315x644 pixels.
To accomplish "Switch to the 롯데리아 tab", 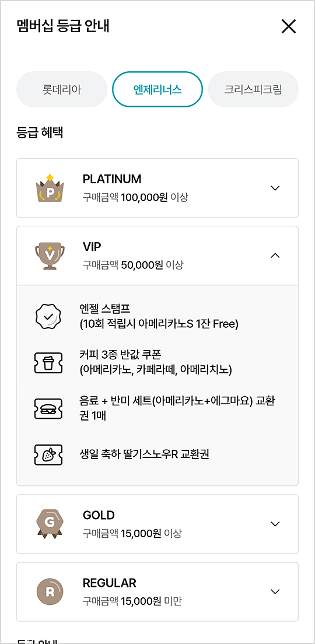I will click(x=62, y=89).
